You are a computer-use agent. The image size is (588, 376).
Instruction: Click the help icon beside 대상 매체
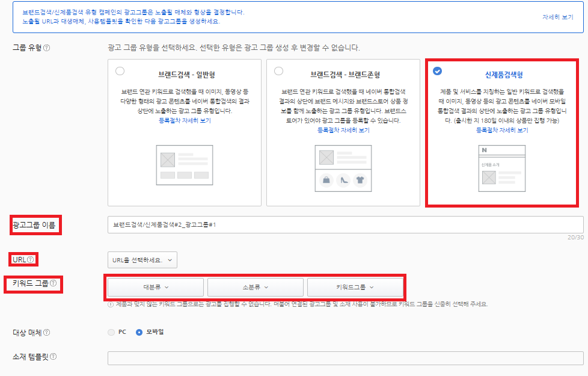click(46, 333)
